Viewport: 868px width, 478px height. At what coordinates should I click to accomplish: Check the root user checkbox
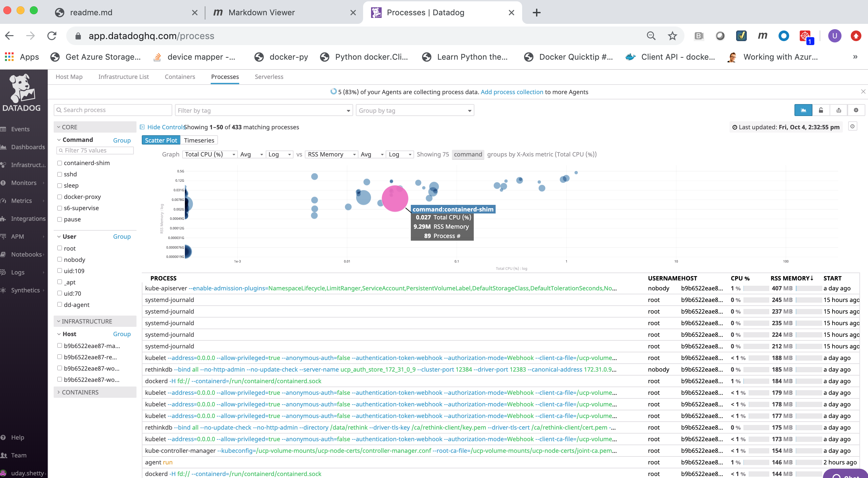60,248
